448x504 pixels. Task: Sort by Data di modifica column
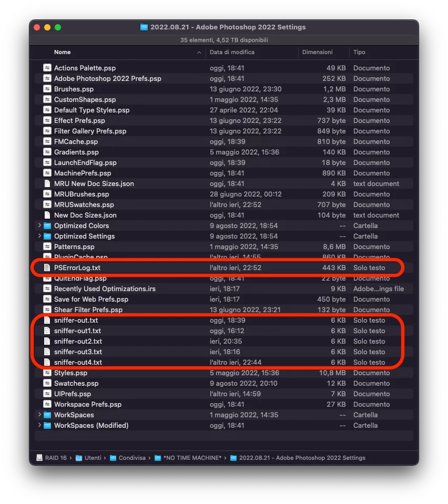click(232, 52)
